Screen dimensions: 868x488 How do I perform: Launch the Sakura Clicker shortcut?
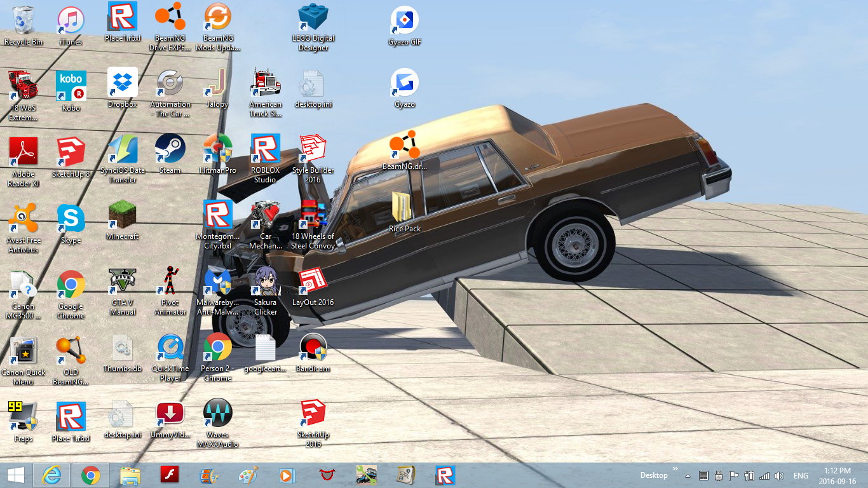[266, 292]
